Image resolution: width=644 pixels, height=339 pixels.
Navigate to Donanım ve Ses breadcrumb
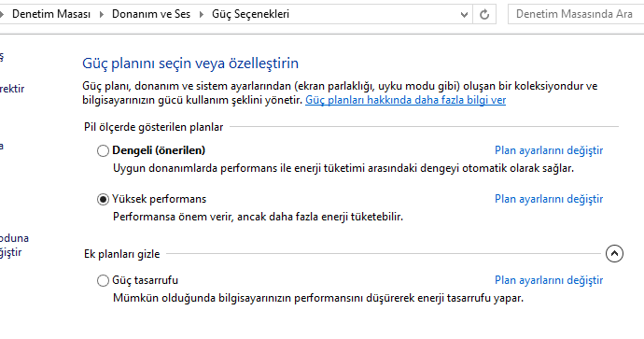pos(151,14)
